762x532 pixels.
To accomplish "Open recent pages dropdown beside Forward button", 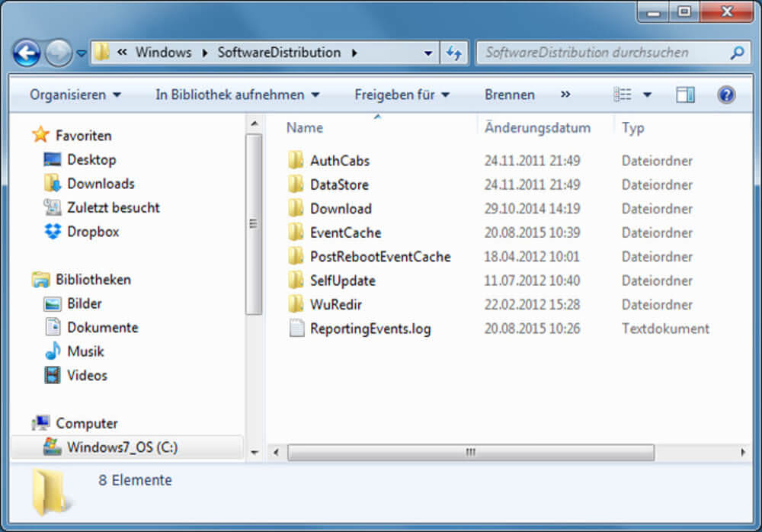I will [x=82, y=53].
